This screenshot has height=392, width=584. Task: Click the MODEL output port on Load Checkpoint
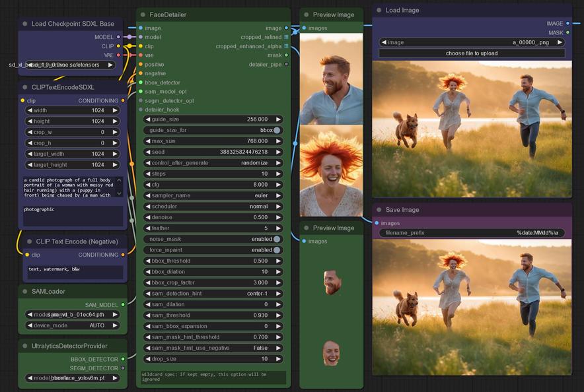point(118,37)
